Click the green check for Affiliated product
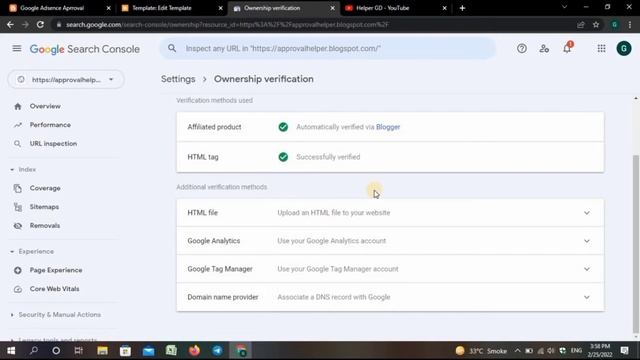640x360 pixels. 283,127
